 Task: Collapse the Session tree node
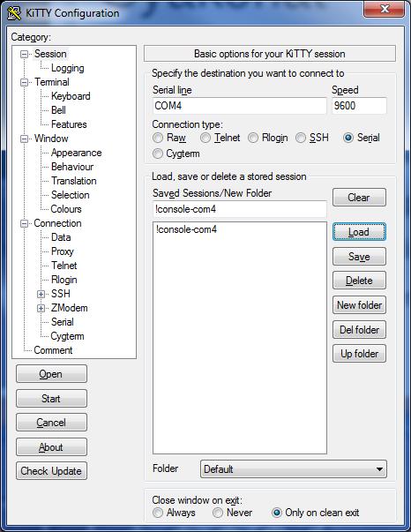24,55
